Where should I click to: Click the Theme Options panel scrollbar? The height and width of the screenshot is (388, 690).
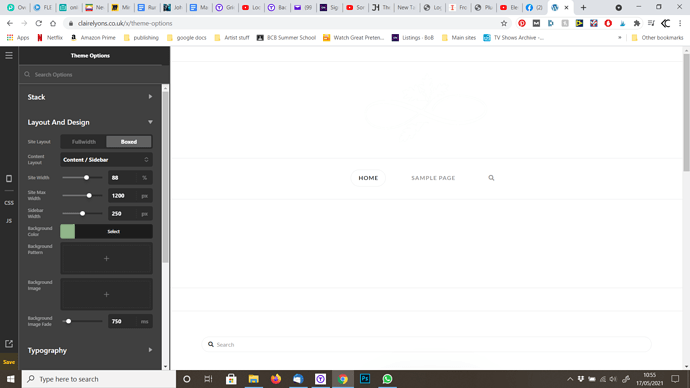coord(165,178)
